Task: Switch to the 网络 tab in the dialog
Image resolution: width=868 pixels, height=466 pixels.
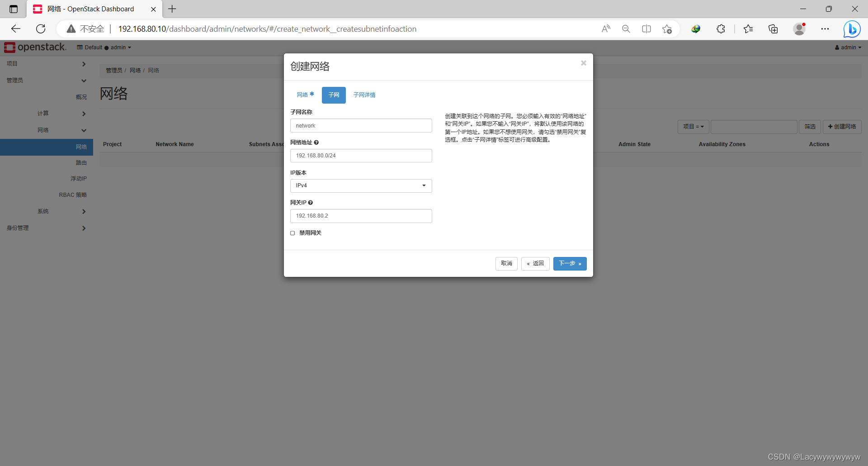Action: (x=303, y=95)
